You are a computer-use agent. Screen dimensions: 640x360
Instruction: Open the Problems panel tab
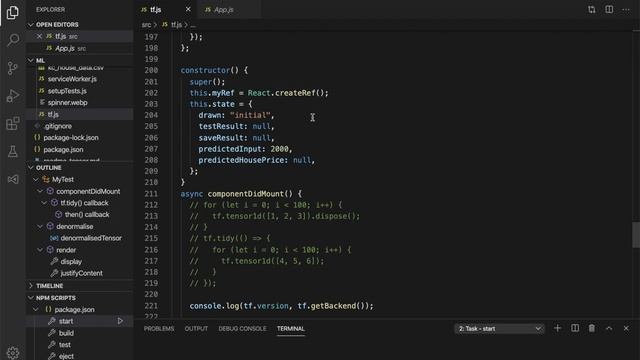tap(159, 329)
